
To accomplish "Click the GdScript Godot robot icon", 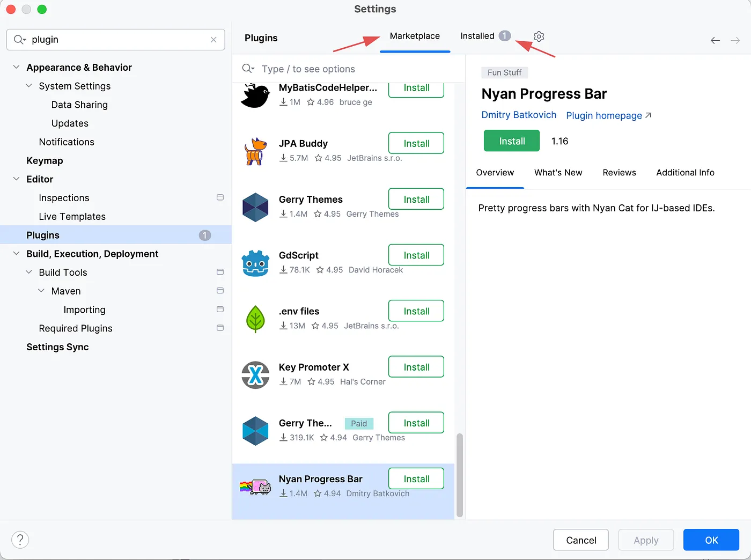I will pyautogui.click(x=255, y=263).
